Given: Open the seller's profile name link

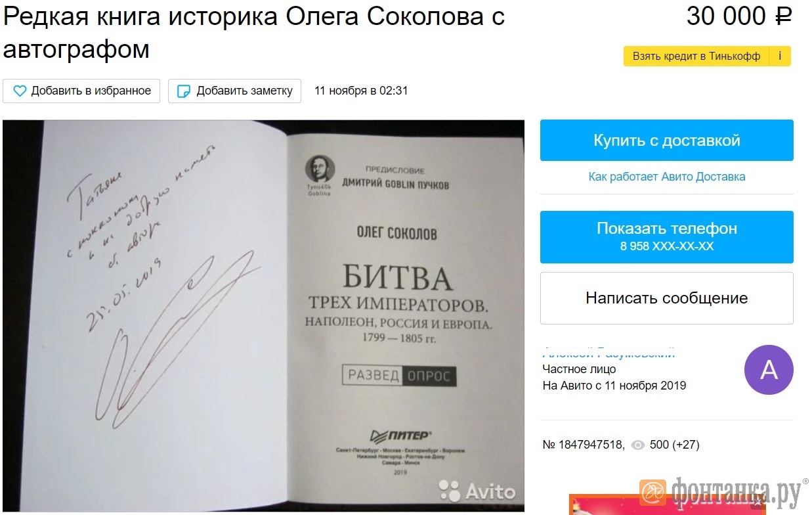Looking at the screenshot, I should (609, 353).
